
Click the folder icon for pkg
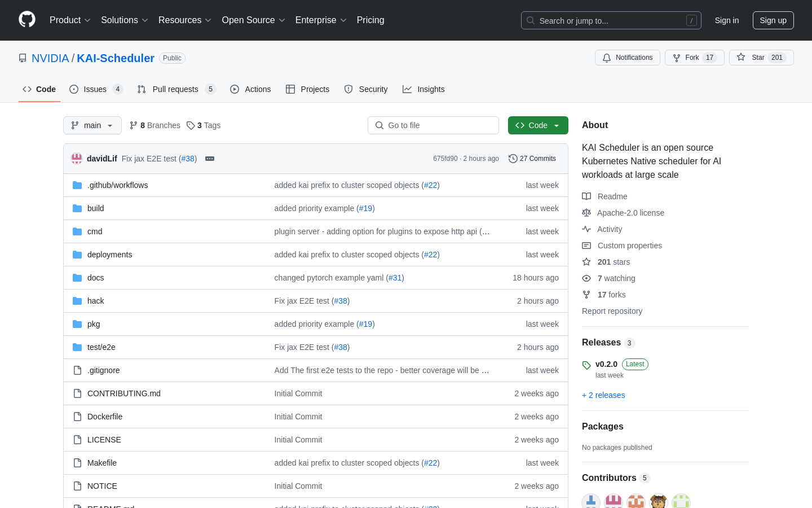click(x=77, y=324)
